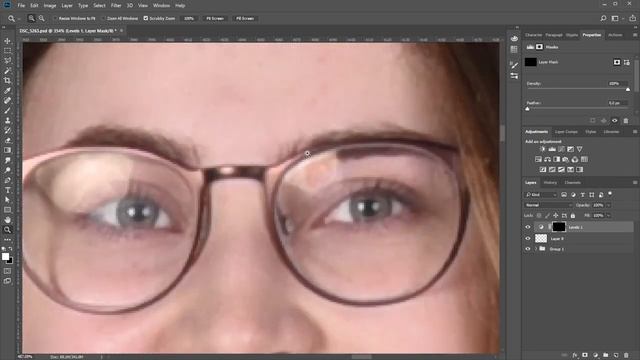Select the Eyedropper tool
The height and width of the screenshot is (360, 640).
7,91
